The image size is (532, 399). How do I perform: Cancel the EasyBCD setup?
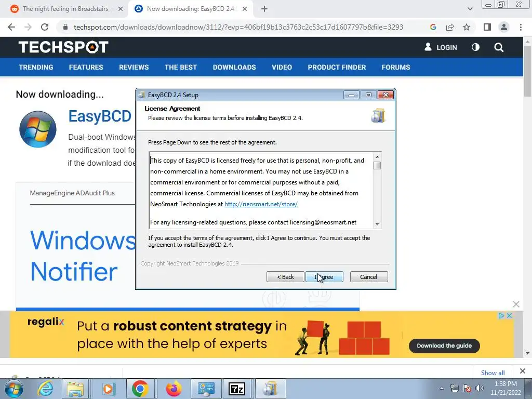(368, 277)
